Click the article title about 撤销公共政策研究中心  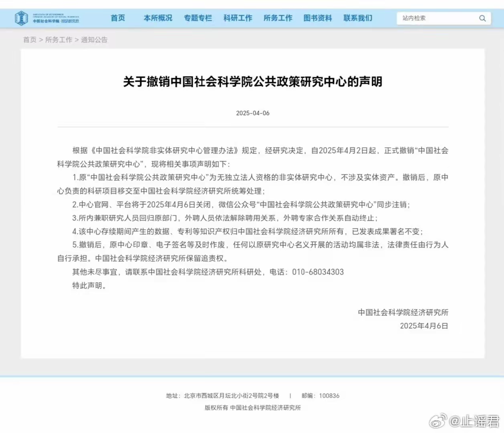coord(253,82)
